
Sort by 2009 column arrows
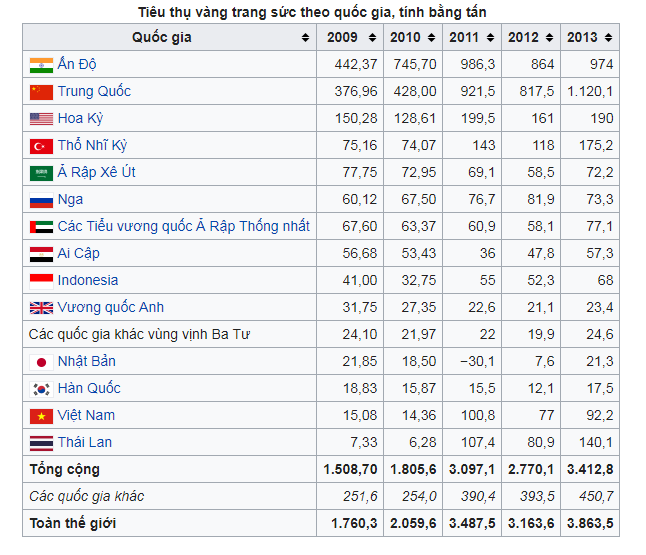tap(372, 37)
